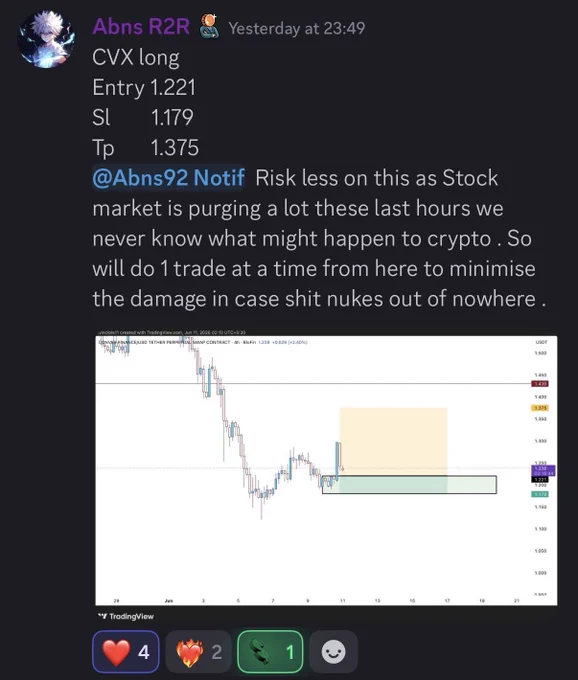Click the role badge icon beside username

click(x=209, y=26)
